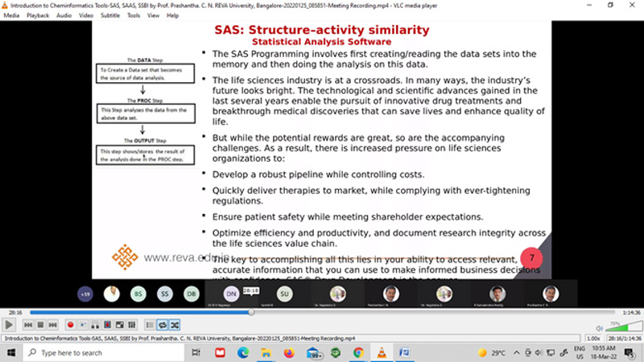The width and height of the screenshot is (644, 362).
Task: Click the pen and link tray icon
Action: coord(564,352)
